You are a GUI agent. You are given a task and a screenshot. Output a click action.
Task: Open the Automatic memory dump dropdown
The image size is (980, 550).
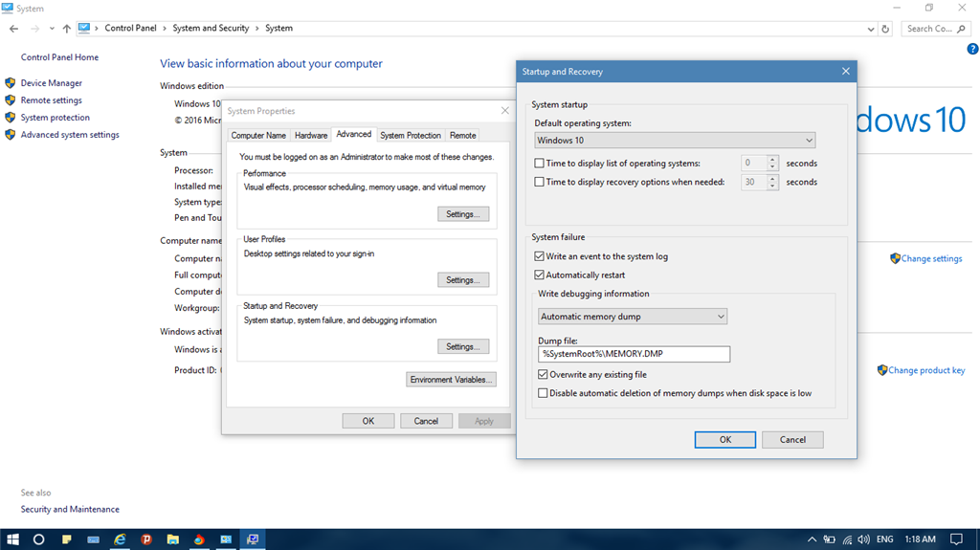[632, 317]
